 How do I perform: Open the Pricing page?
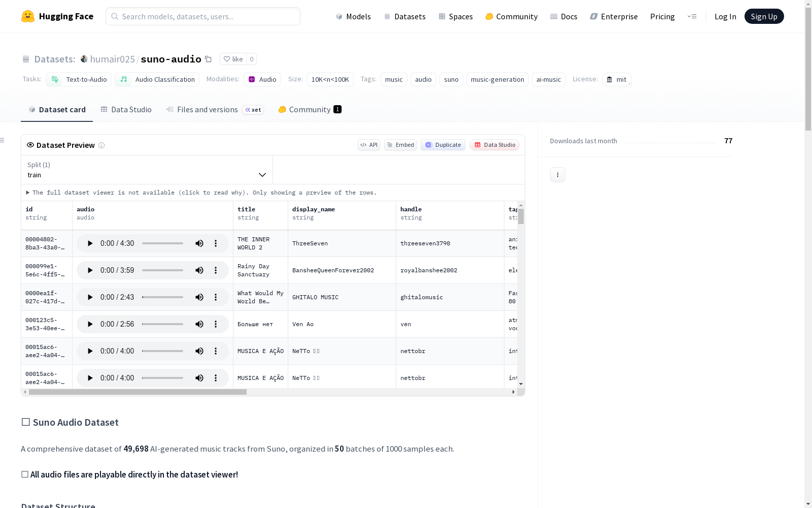662,16
